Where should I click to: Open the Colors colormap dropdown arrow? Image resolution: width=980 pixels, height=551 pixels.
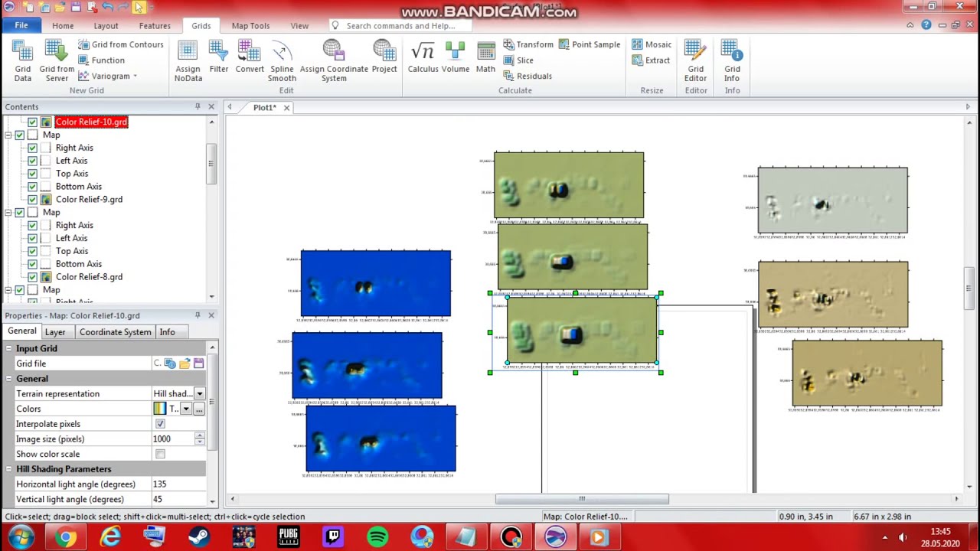click(x=185, y=409)
